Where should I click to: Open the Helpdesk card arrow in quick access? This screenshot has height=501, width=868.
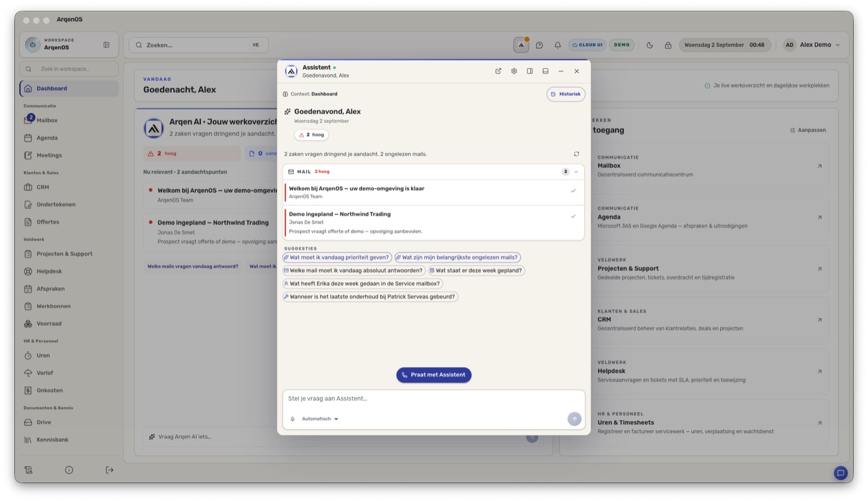(x=820, y=371)
